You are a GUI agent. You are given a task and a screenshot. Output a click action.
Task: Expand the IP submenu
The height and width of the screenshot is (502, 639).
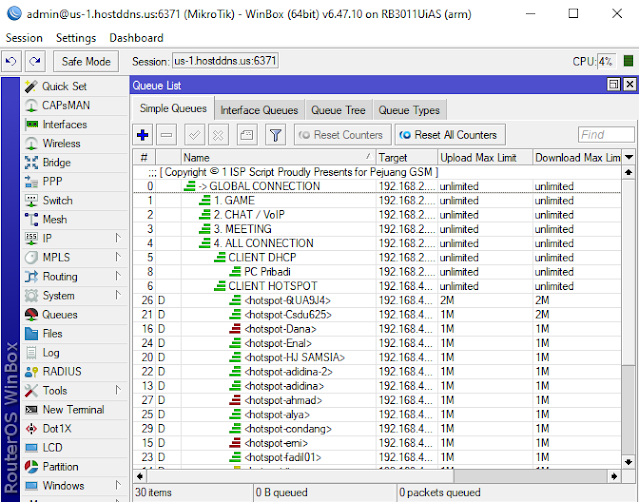(x=118, y=238)
